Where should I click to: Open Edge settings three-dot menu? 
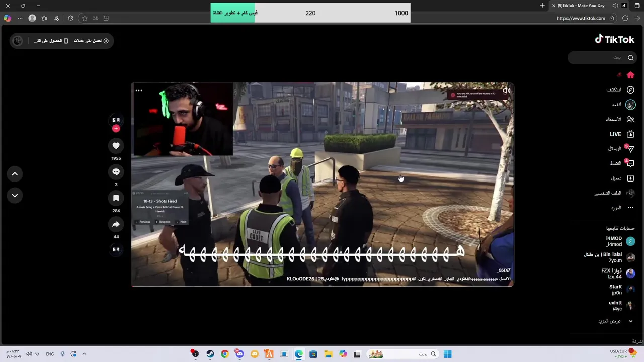[20, 18]
